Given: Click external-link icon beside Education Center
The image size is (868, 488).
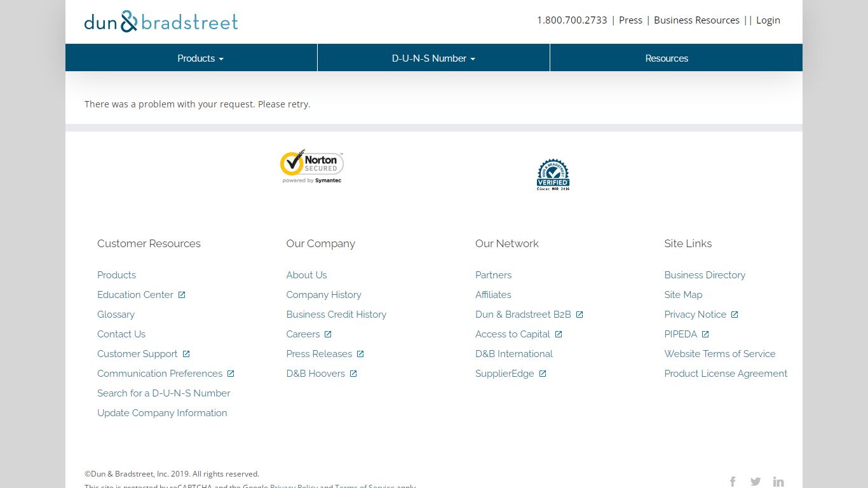Looking at the screenshot, I should (x=182, y=295).
